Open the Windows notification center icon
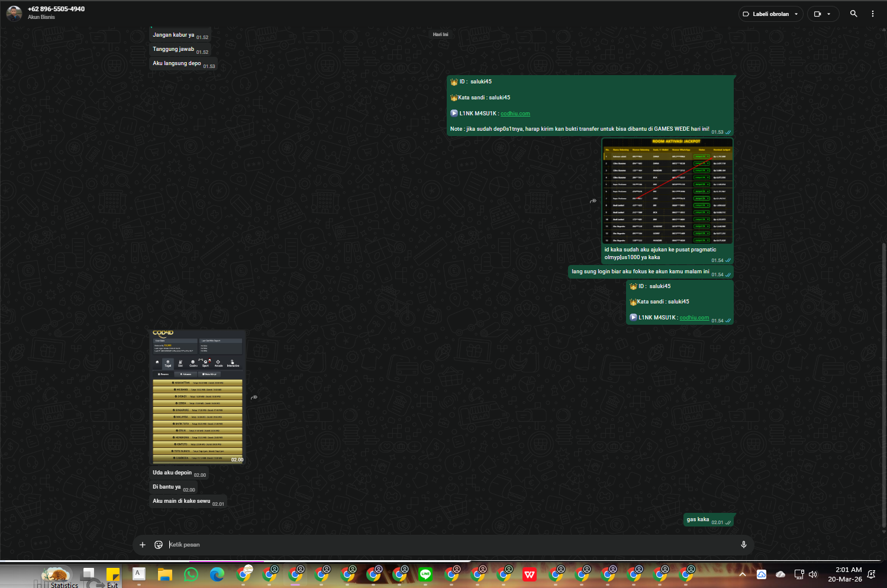887x588 pixels. click(872, 574)
